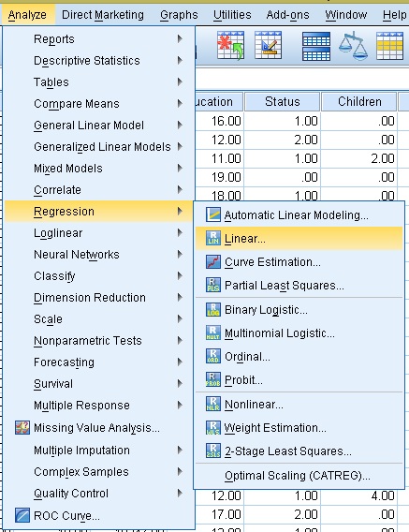This screenshot has height=532, width=409.
Task: Open the Mixed Models submenu
Action: 99,168
